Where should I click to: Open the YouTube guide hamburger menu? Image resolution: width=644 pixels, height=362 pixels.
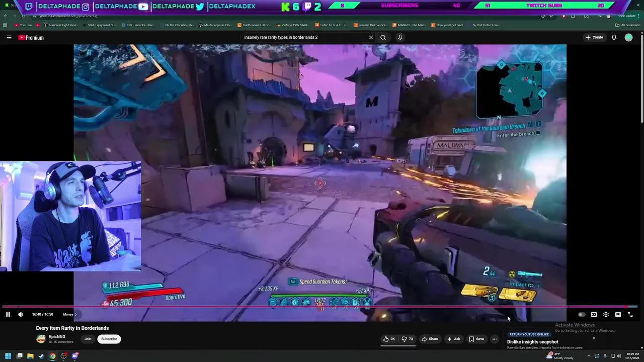point(9,37)
